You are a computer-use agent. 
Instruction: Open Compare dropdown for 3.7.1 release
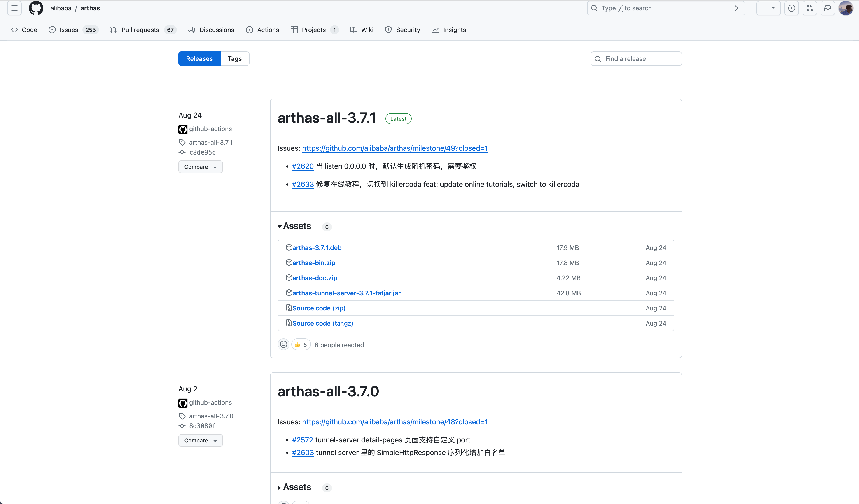(201, 167)
